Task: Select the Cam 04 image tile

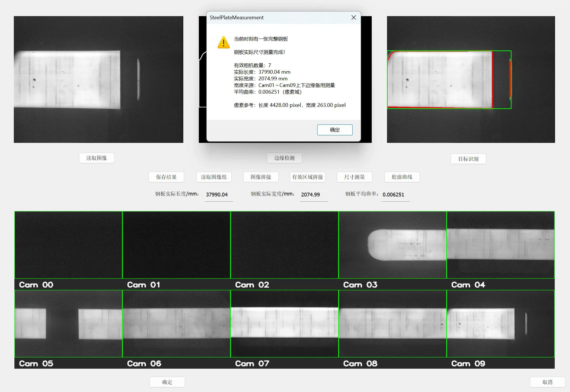Action: pos(501,245)
